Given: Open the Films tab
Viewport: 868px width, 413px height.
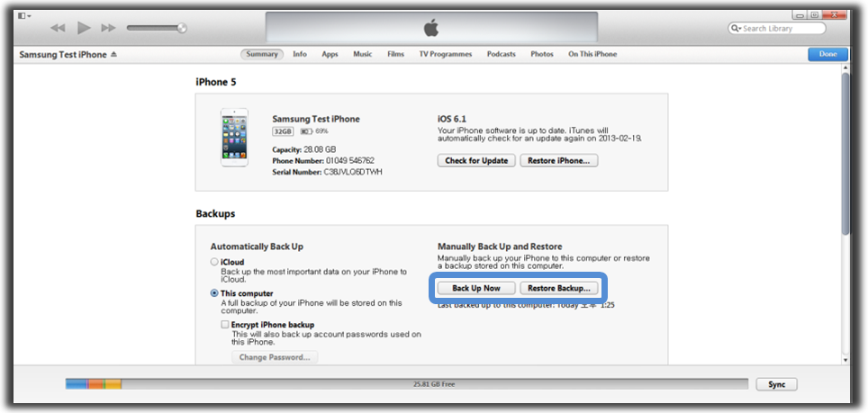Looking at the screenshot, I should click(x=396, y=54).
